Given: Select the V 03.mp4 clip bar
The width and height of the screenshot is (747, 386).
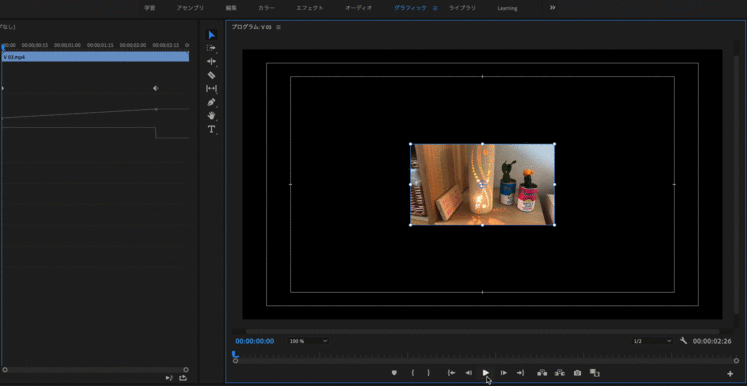Looking at the screenshot, I should pos(95,57).
